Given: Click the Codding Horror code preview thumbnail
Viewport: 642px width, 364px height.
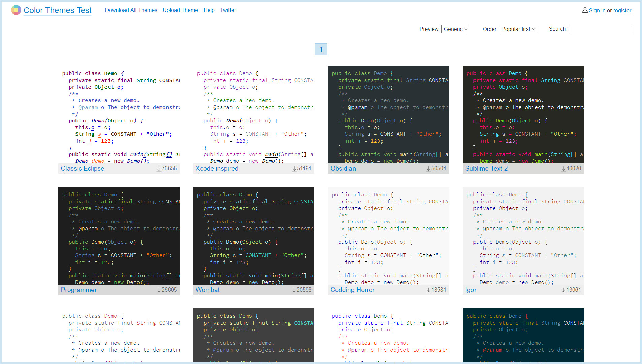Looking at the screenshot, I should [389, 236].
